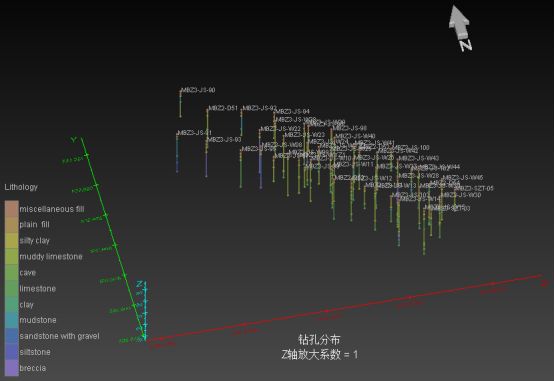Pick the limestone legend color swatch
Viewport: 555px width, 381px height.
[x=12, y=289]
